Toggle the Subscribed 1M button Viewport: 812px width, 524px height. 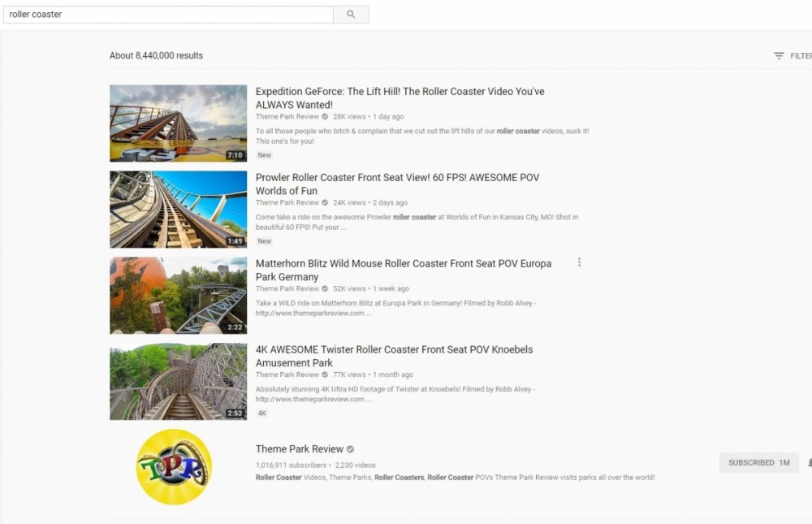tap(758, 463)
